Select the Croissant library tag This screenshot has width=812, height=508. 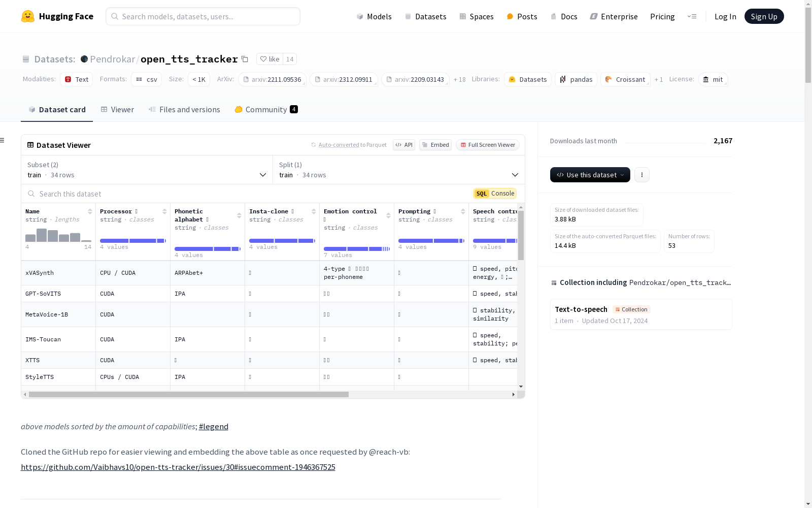click(x=626, y=79)
